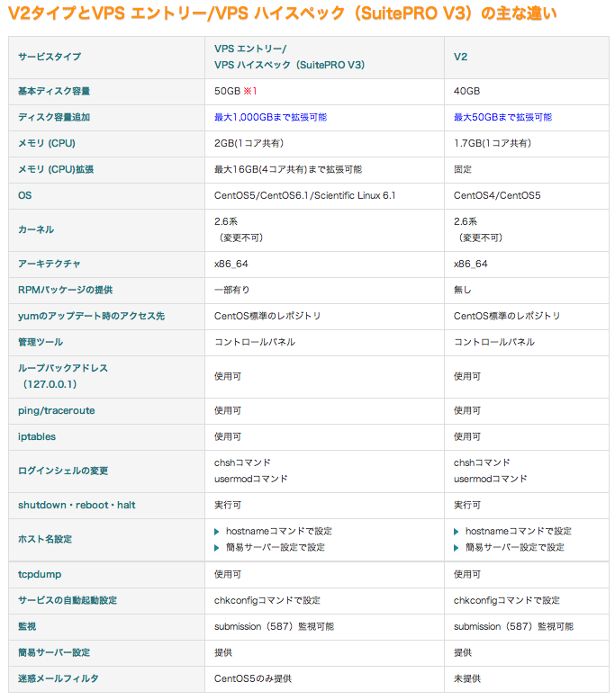The width and height of the screenshot is (615, 700).
Task: Click 実行可 in the VPS column
Action: tap(227, 506)
